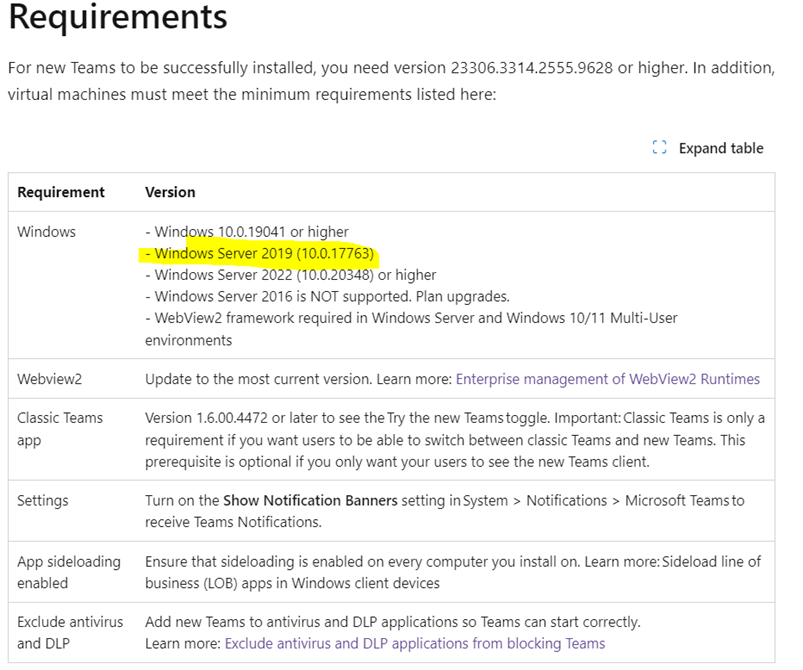Click the Webview2 row label
The width and height of the screenshot is (803, 670).
tap(50, 379)
